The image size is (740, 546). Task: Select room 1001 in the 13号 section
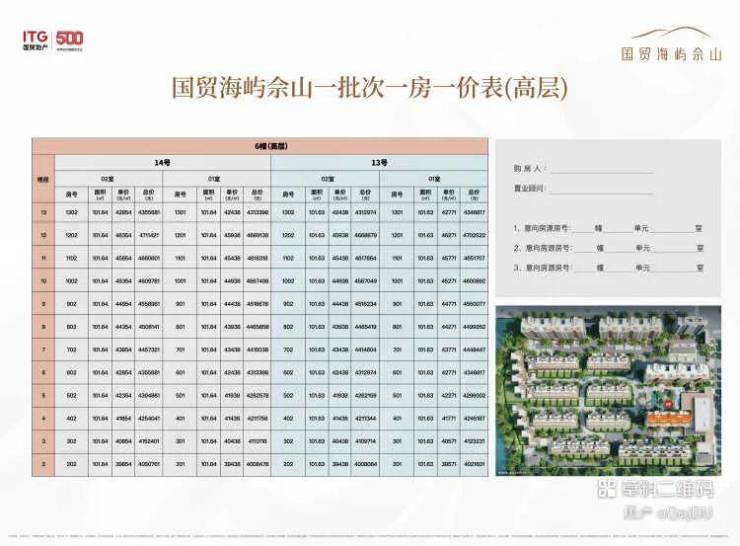pos(397,281)
